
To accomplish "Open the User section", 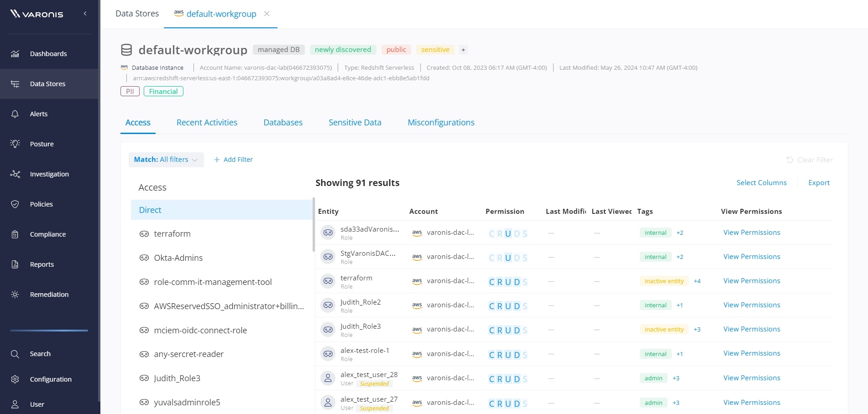I will coord(37,404).
